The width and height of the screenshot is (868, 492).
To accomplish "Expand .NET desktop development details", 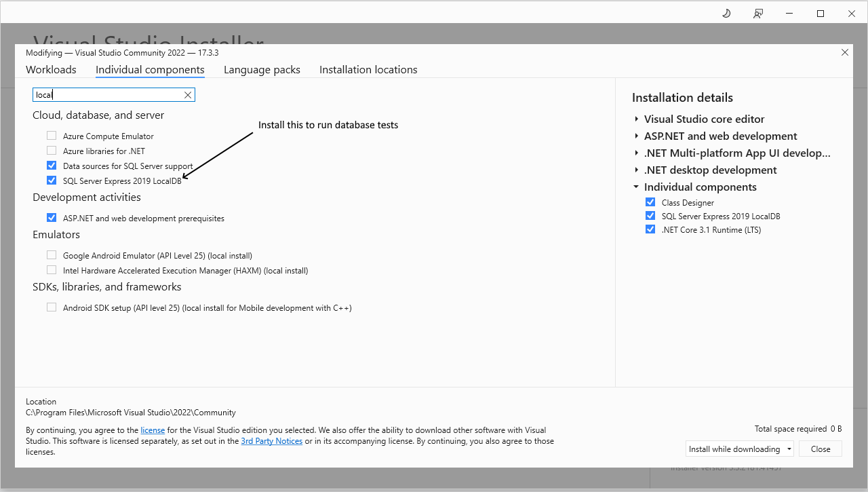I will (x=636, y=170).
